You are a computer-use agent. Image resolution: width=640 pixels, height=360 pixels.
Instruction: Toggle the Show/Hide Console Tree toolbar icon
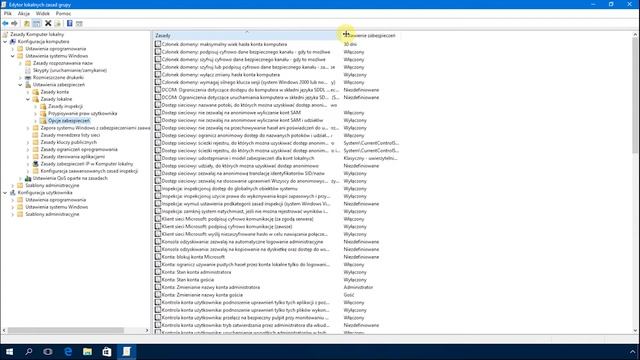36,24
